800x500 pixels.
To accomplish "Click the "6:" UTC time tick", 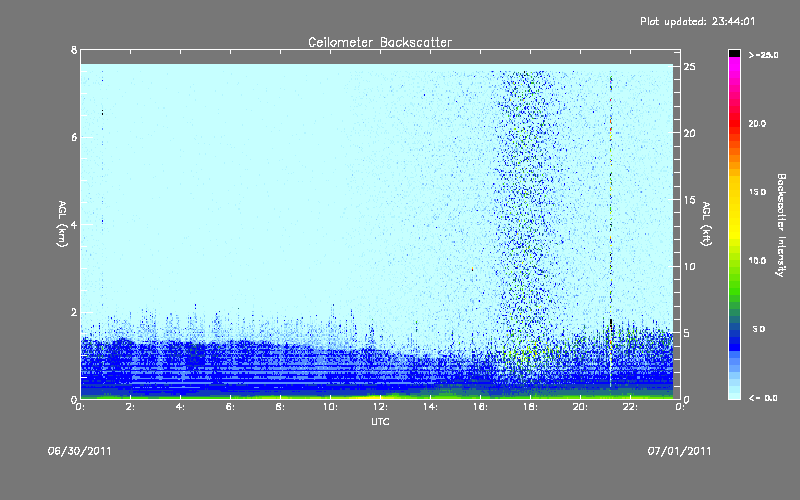I will point(230,407).
